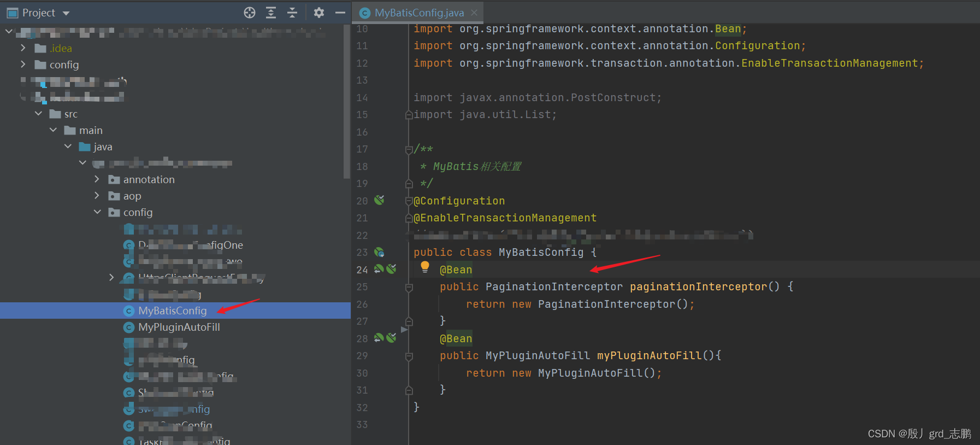Click the Project panel vertical scrollbar
This screenshot has height=445, width=980.
pyautogui.click(x=346, y=102)
